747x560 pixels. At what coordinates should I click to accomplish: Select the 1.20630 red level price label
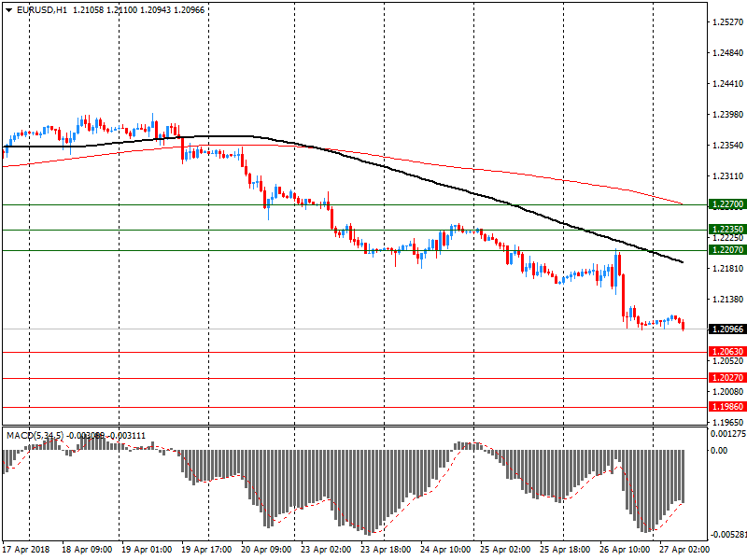coord(727,352)
